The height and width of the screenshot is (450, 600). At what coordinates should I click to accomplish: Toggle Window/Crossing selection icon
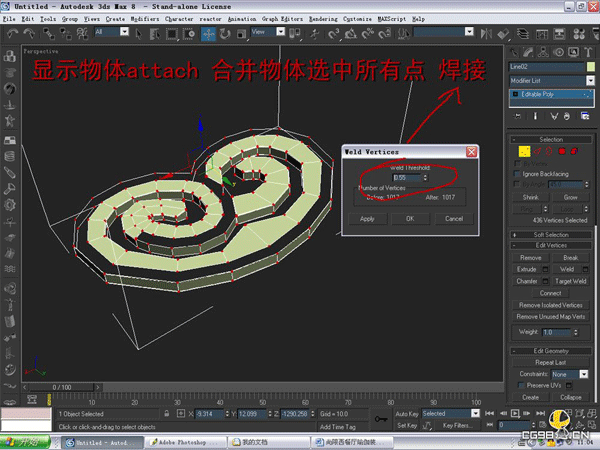click(189, 34)
